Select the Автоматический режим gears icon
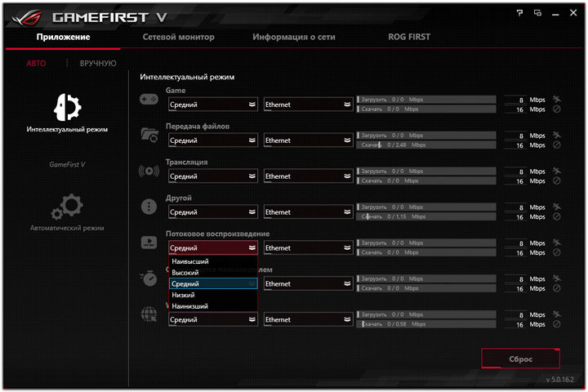The width and height of the screenshot is (588, 392). coord(67,207)
